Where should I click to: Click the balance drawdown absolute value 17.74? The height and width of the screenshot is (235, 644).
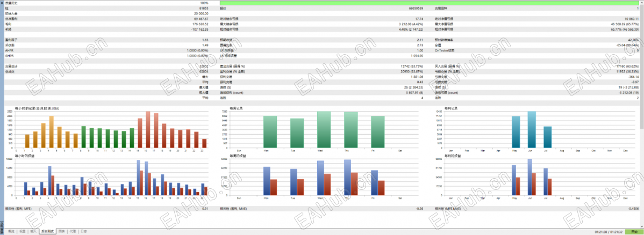coord(419,19)
